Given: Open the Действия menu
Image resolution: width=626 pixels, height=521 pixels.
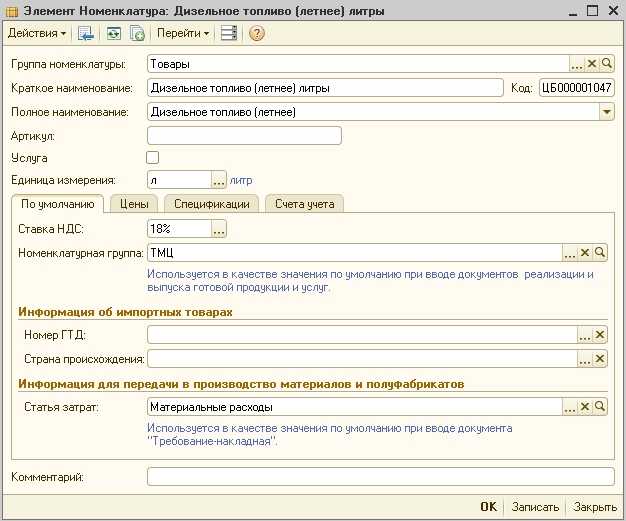Looking at the screenshot, I should tap(37, 33).
